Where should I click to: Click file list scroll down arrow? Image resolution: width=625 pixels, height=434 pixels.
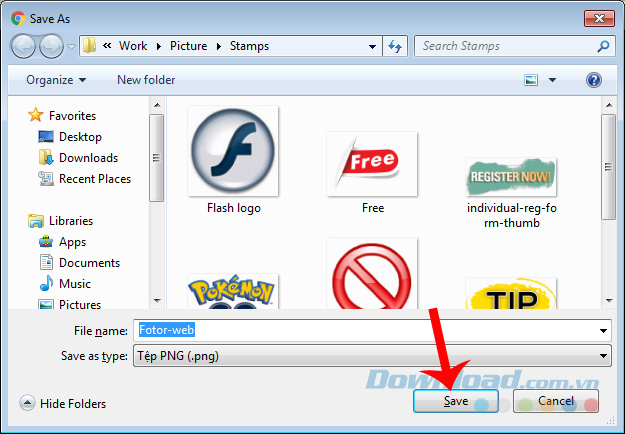click(609, 301)
